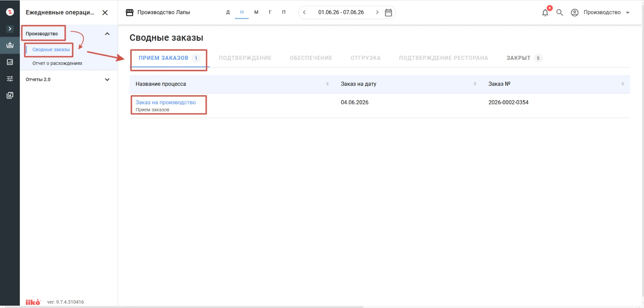
Task: Close the Ежедневные операции panel
Action: point(105,12)
